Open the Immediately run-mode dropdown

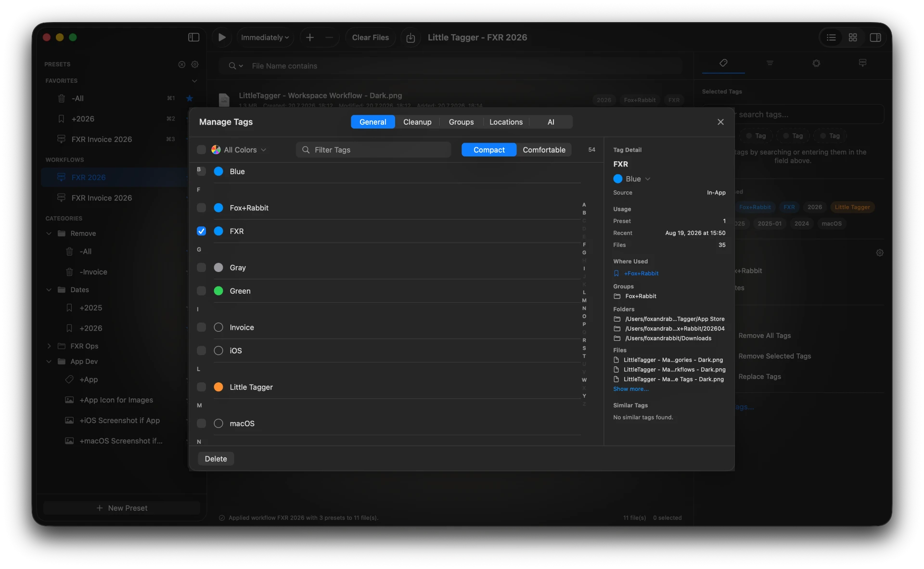(265, 37)
